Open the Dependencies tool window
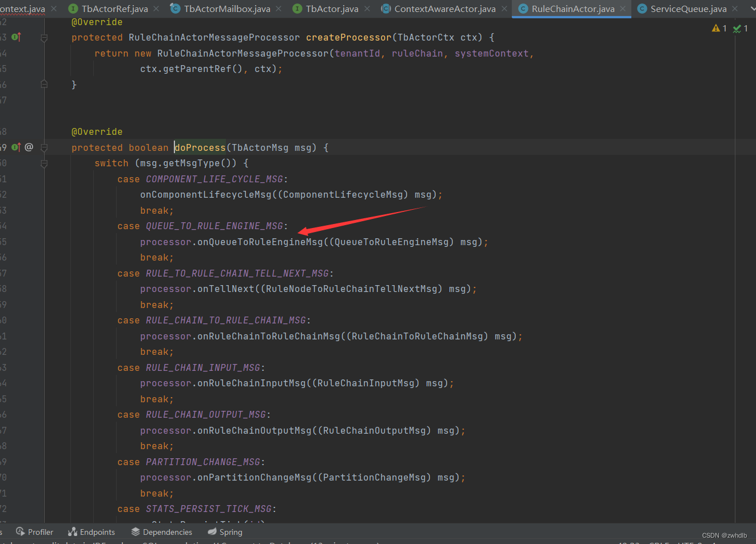The width and height of the screenshot is (756, 544). 162,532
